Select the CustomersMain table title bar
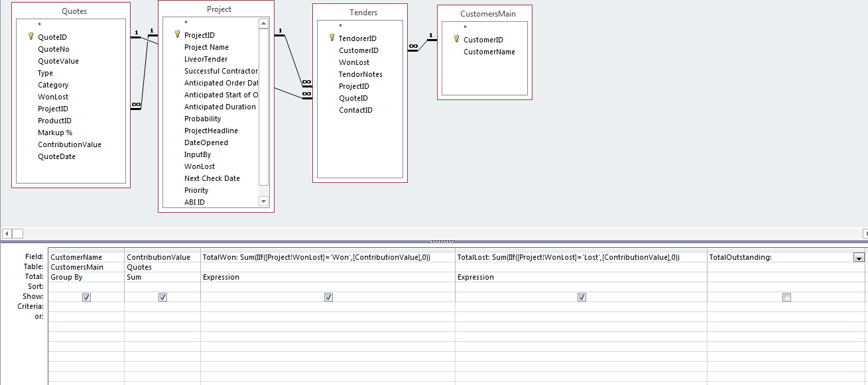 tap(488, 13)
